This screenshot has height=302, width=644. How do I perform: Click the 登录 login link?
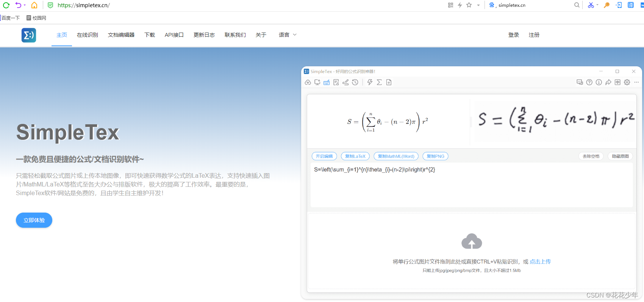[x=514, y=35]
